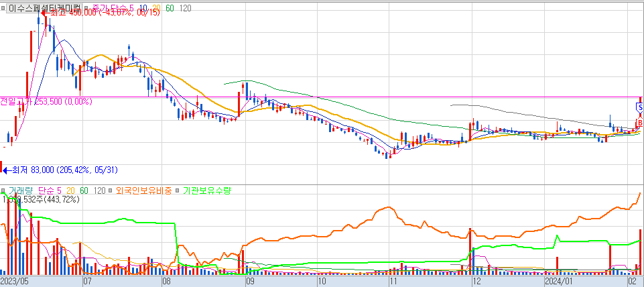The height and width of the screenshot is (287, 644).
Task: Click the red B buy signal marker
Action: click(x=640, y=122)
